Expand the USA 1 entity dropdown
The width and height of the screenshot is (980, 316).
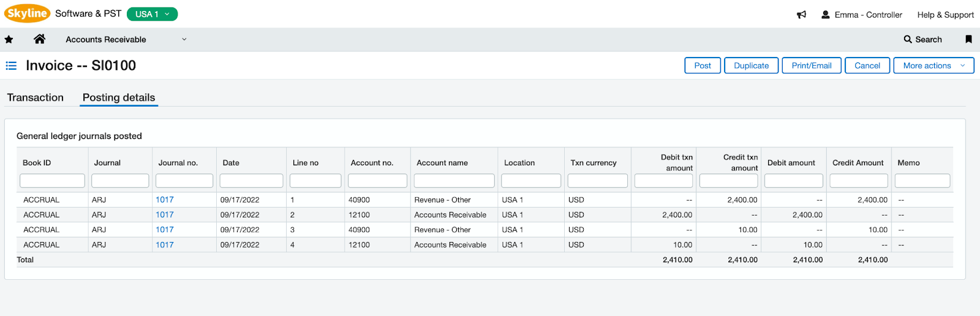click(x=152, y=14)
